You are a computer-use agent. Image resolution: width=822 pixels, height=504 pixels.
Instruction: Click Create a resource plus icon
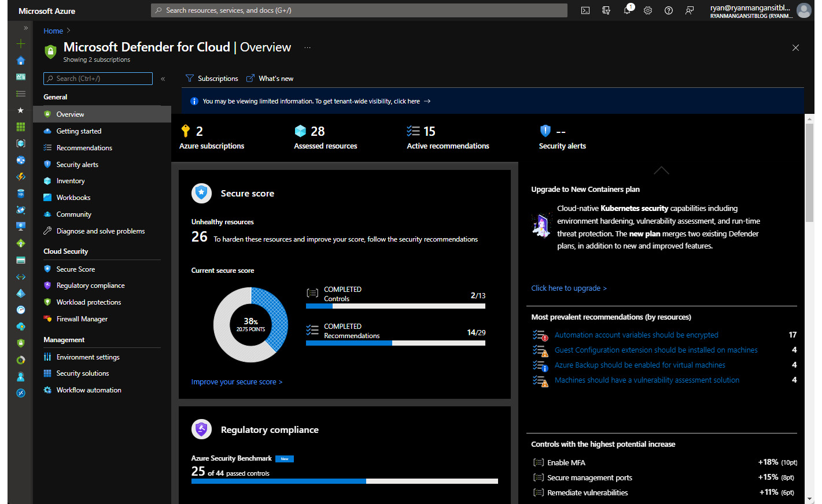click(x=21, y=44)
